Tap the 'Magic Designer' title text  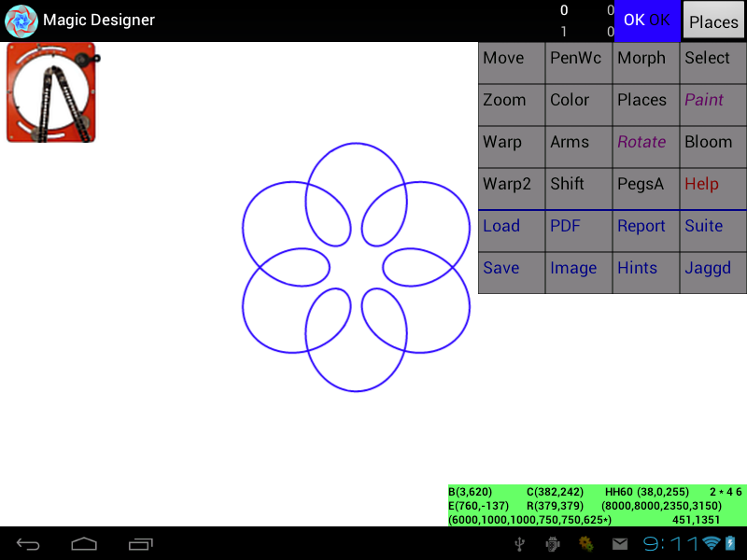click(99, 21)
